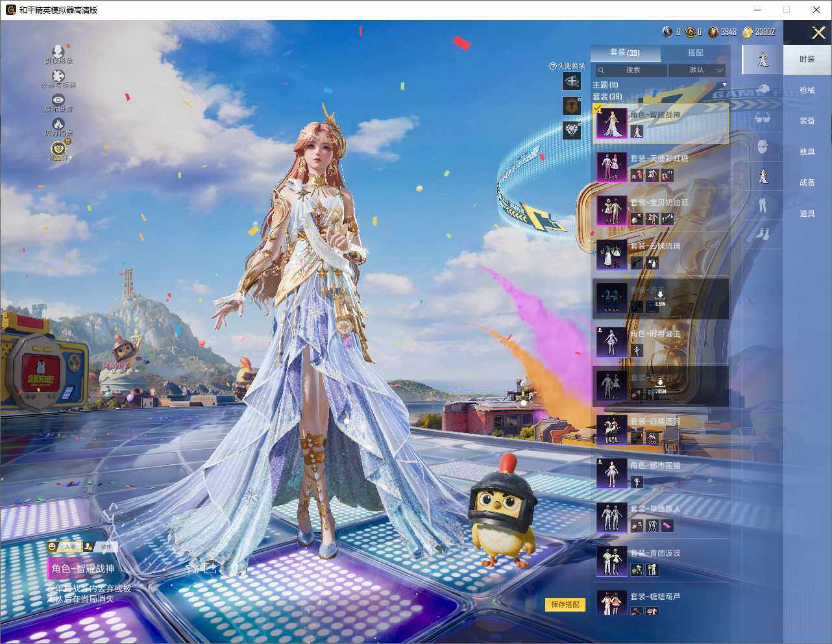Select the face mask category icon
832x644 pixels.
pos(763,147)
